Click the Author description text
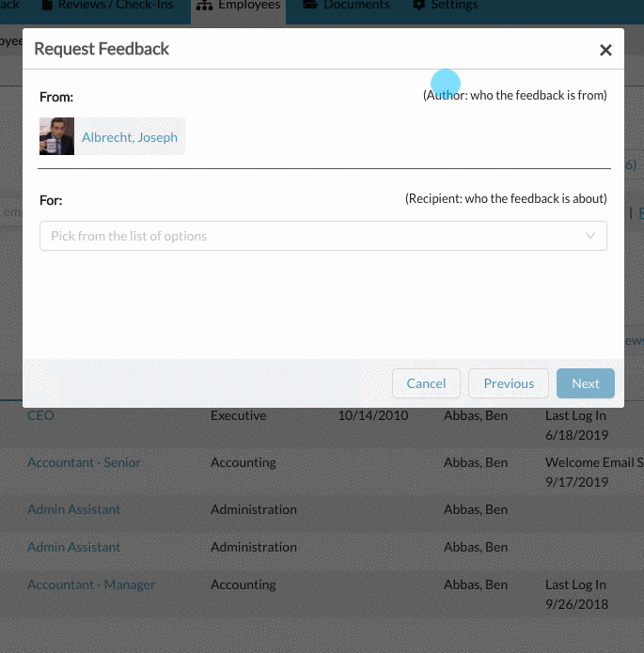 tap(515, 95)
